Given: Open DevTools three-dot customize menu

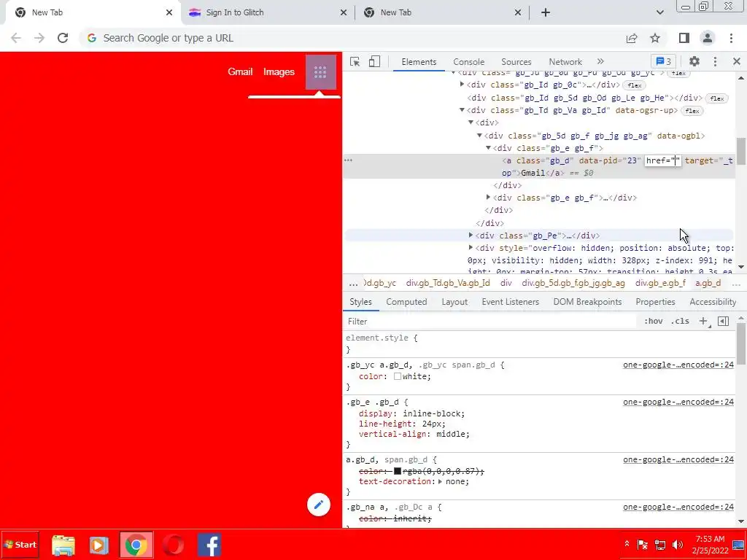Looking at the screenshot, I should coord(715,61).
